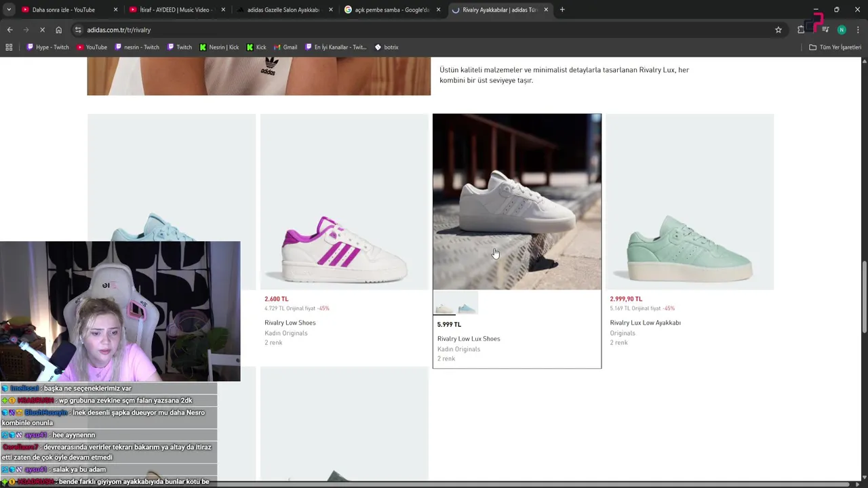This screenshot has height=488, width=868.
Task: Click the Rivalry Lux description paragraph
Action: pyautogui.click(x=564, y=75)
